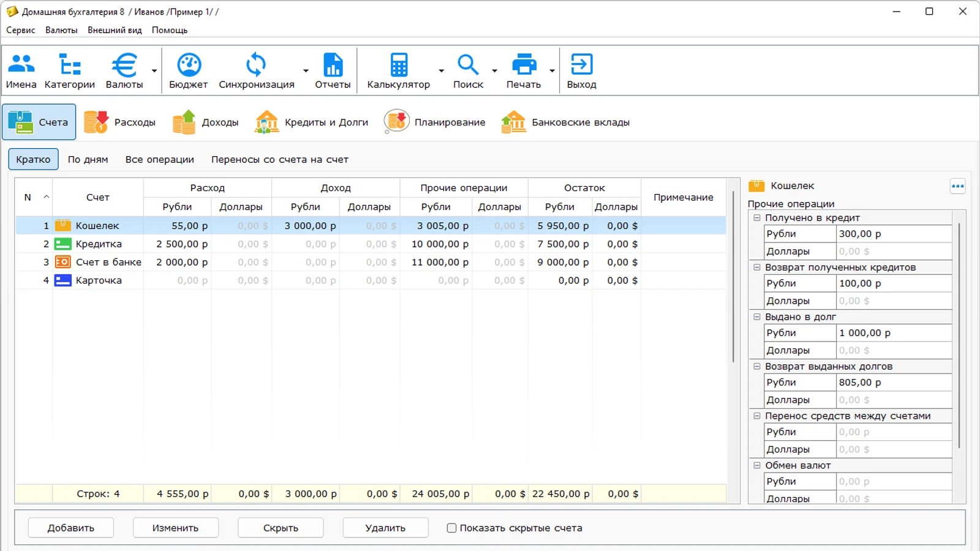980x551 pixels.
Task: Collapse the Обмен валют group
Action: tap(757, 465)
